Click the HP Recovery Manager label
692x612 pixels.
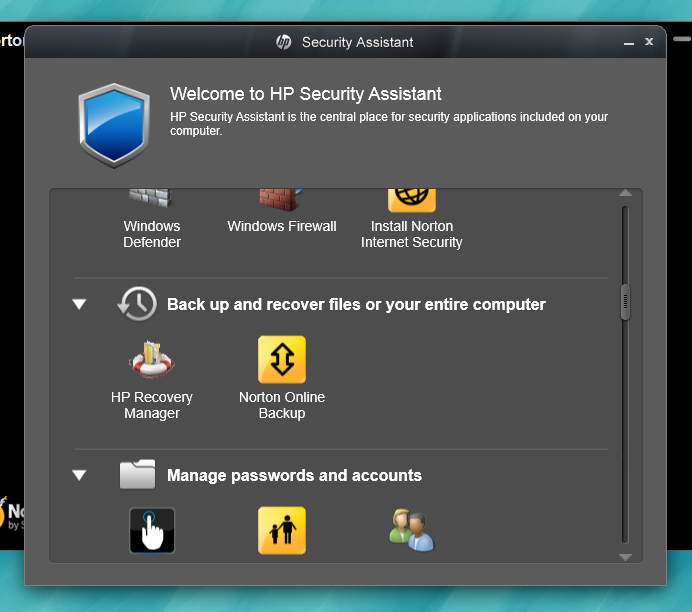pyautogui.click(x=152, y=405)
